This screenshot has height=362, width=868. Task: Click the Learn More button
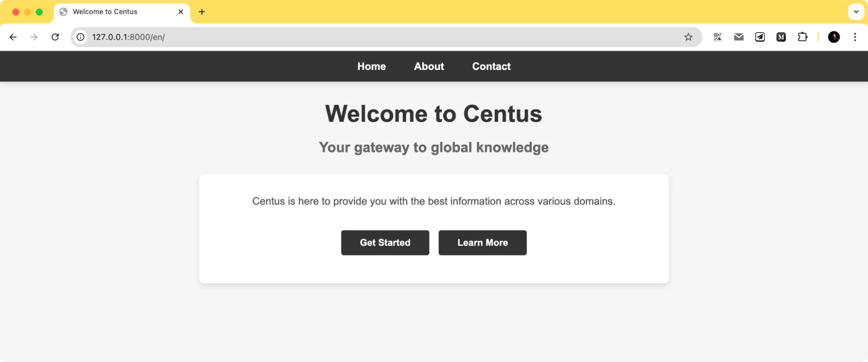482,242
